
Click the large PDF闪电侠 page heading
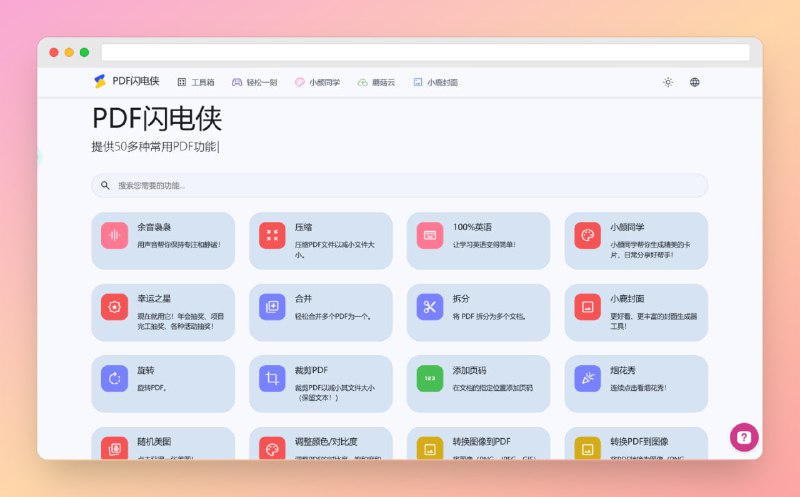tap(157, 118)
